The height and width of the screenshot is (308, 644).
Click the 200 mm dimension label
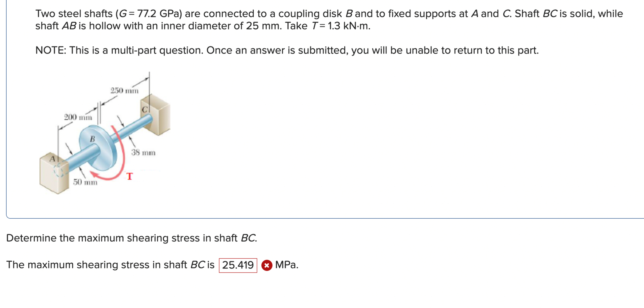pyautogui.click(x=78, y=117)
